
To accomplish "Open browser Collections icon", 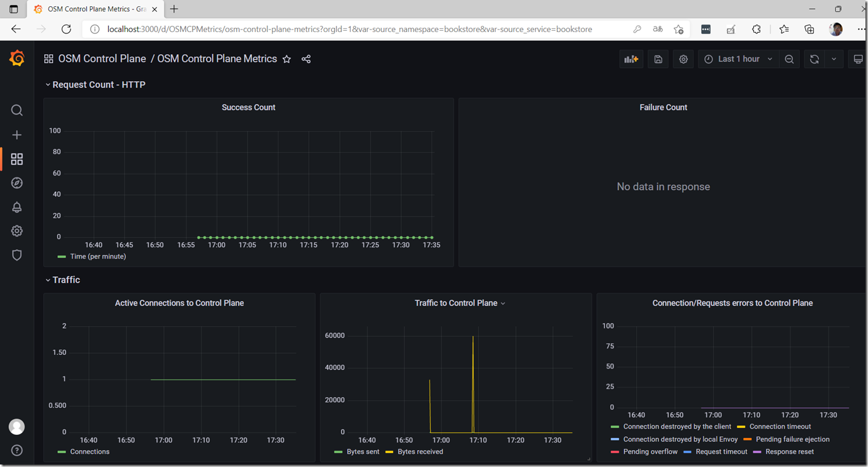I will pos(809,29).
